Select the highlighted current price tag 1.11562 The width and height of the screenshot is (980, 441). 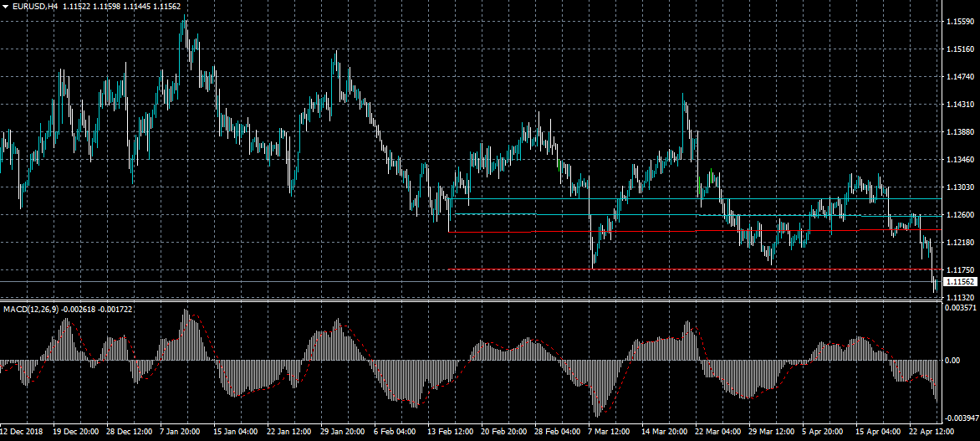(962, 282)
